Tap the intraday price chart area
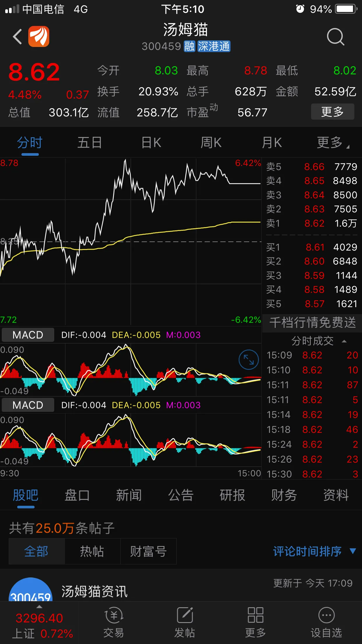Image resolution: width=362 pixels, height=644 pixels. 131,242
